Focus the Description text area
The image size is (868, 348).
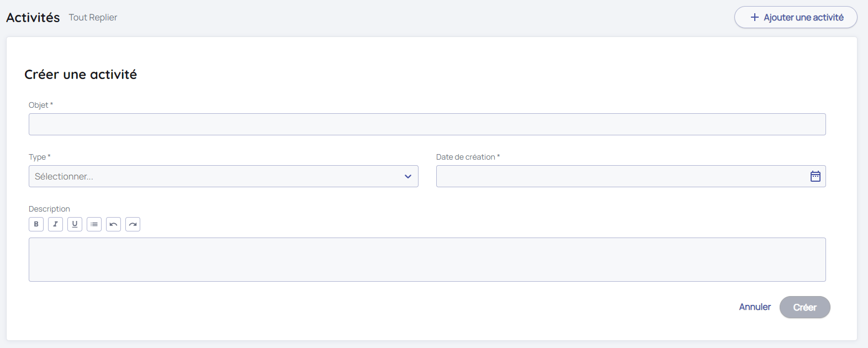click(427, 260)
